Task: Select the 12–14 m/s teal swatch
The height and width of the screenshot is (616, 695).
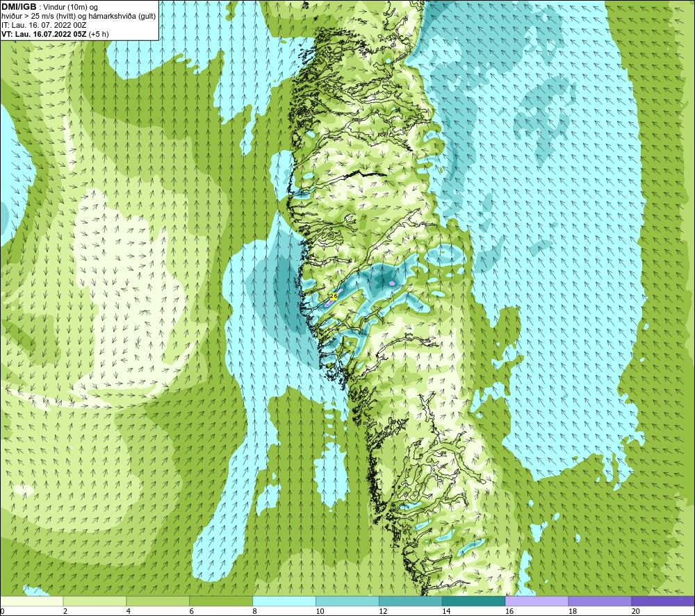Action: point(411,601)
